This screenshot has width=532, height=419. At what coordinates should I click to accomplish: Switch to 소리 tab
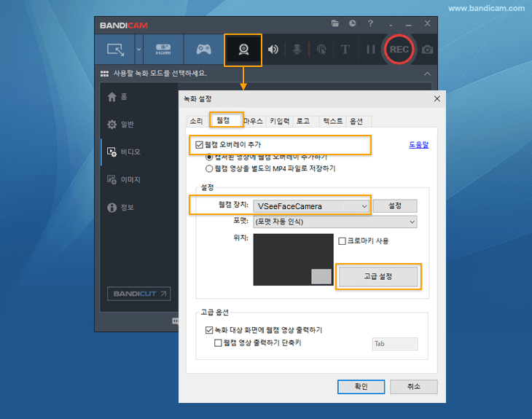[x=196, y=121]
